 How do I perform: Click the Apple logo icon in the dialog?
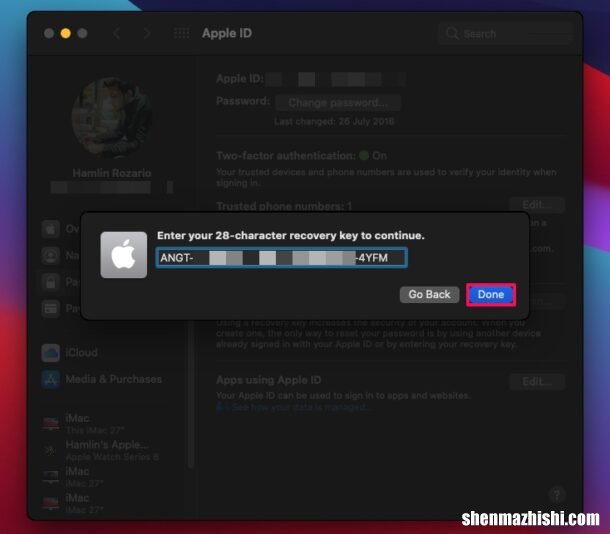124,255
